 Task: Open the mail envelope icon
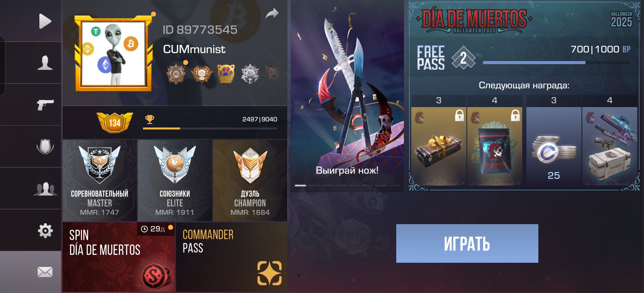(x=45, y=272)
